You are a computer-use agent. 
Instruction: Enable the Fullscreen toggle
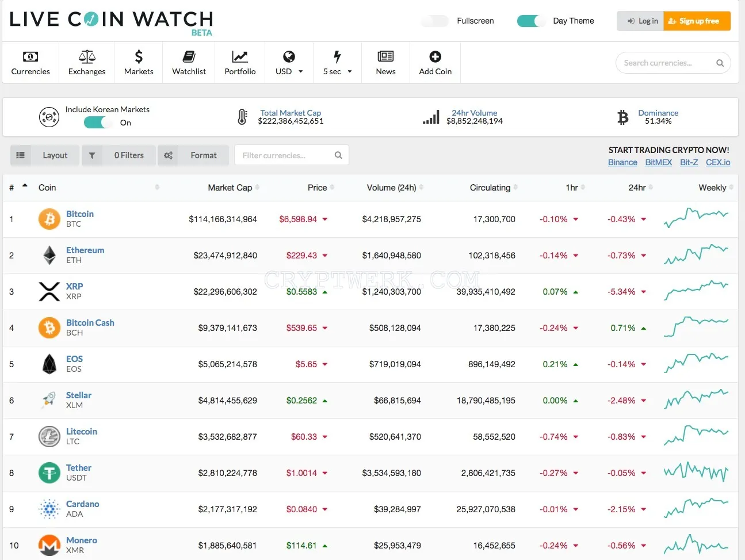click(x=434, y=21)
